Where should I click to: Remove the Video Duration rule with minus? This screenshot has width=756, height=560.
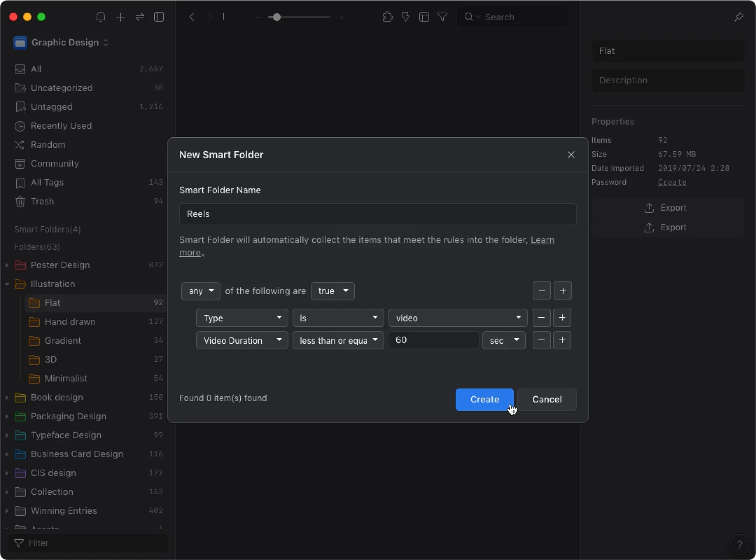pos(542,340)
